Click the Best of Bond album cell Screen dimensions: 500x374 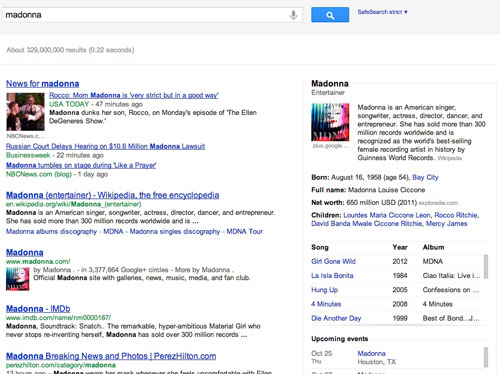[451, 318]
